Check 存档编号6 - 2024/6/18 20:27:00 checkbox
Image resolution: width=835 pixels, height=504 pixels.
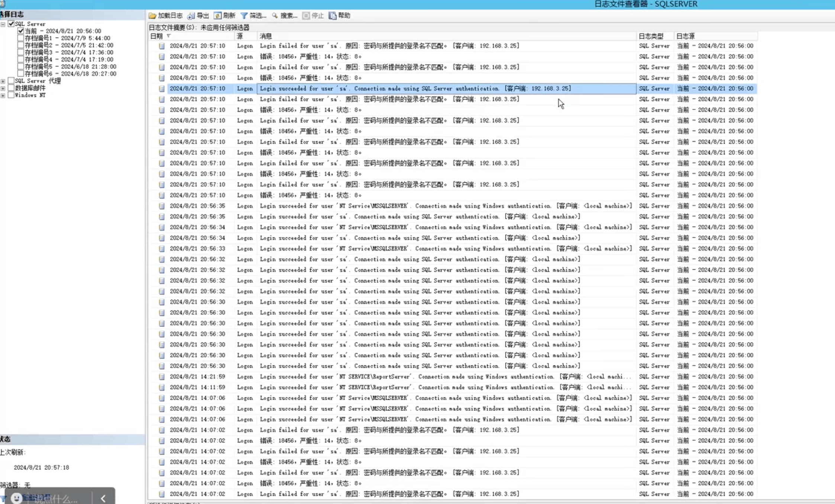tap(21, 74)
